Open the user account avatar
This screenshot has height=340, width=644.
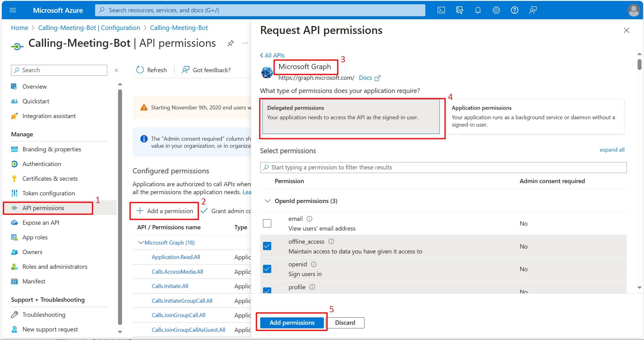tap(634, 10)
